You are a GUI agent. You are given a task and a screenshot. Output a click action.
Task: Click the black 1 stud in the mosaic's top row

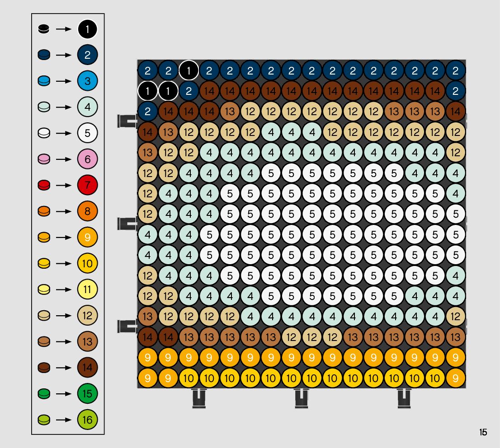189,71
